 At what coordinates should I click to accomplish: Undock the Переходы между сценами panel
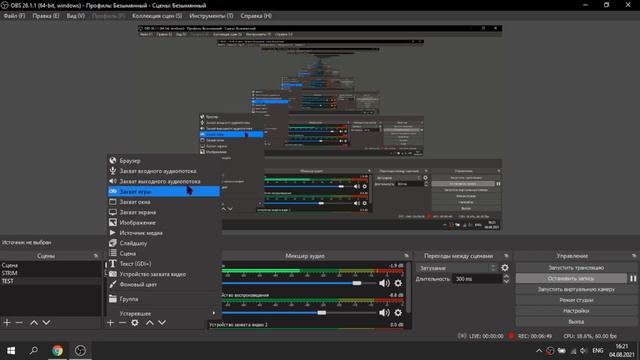[x=507, y=256]
